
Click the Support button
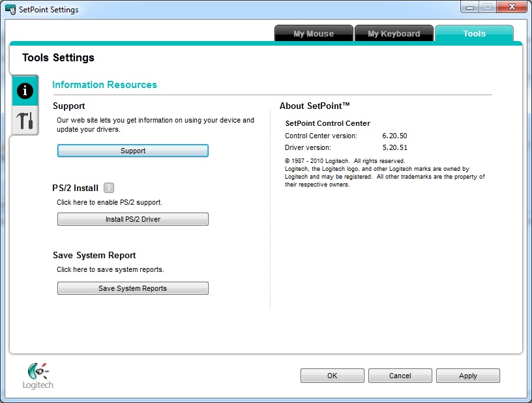pyautogui.click(x=132, y=151)
